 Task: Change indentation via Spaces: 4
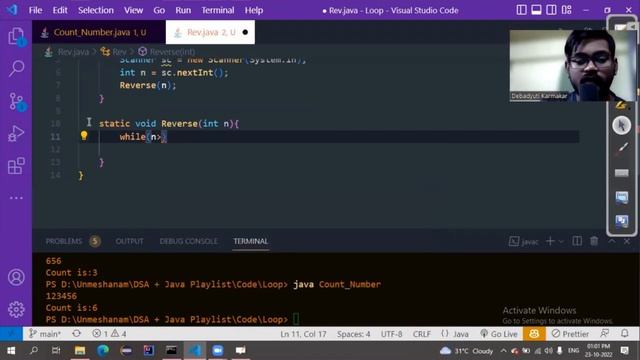point(353,334)
